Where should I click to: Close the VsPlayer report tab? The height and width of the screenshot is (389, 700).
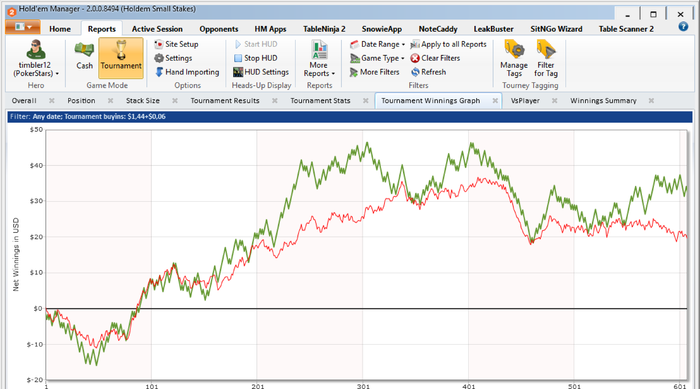coord(554,101)
